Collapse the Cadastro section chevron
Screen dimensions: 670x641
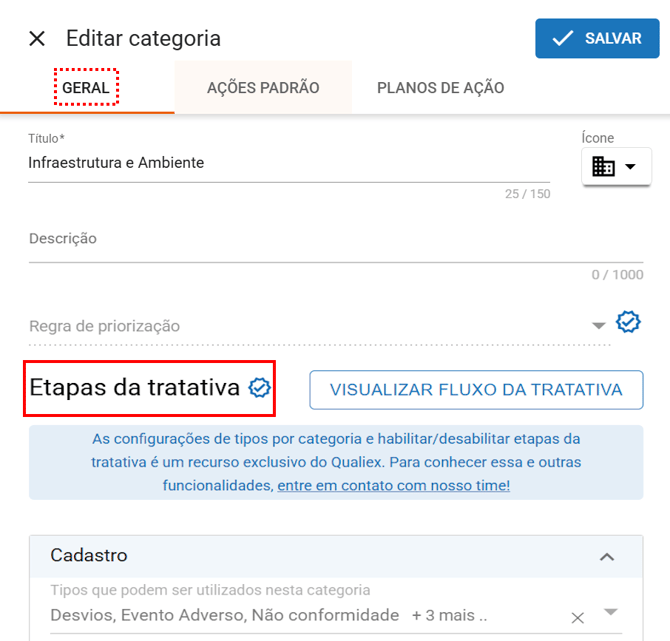606,556
